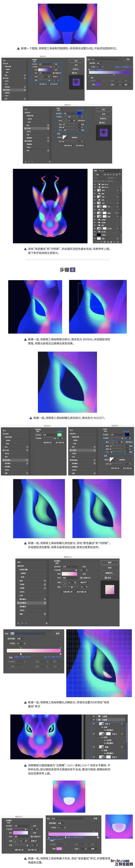Viewport: 135px width, 868px height.
Task: Toggle the 仿色 checkbox in the pink Gradient Overlay dialog
Action: 81,566
